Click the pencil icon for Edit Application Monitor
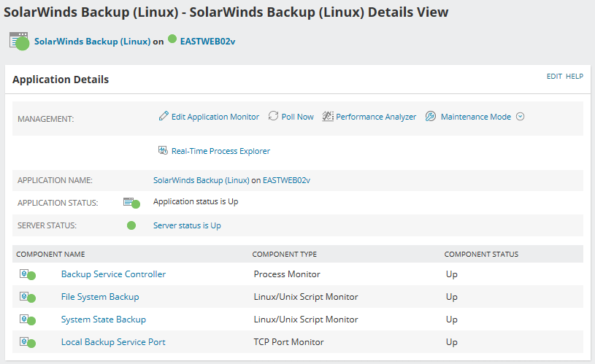The width and height of the screenshot is (595, 364). pyautogui.click(x=164, y=117)
